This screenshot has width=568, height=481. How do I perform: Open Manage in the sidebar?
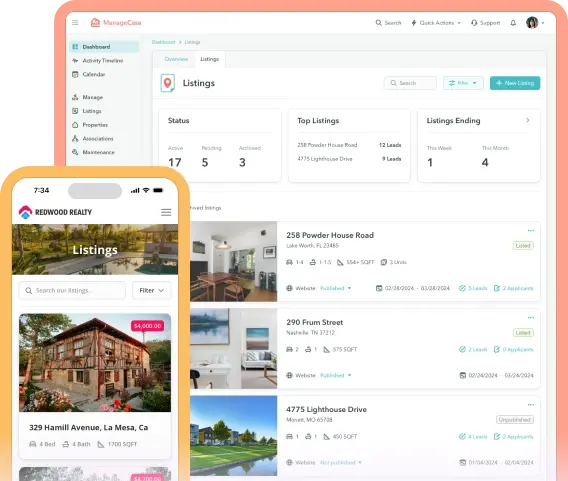pos(88,97)
